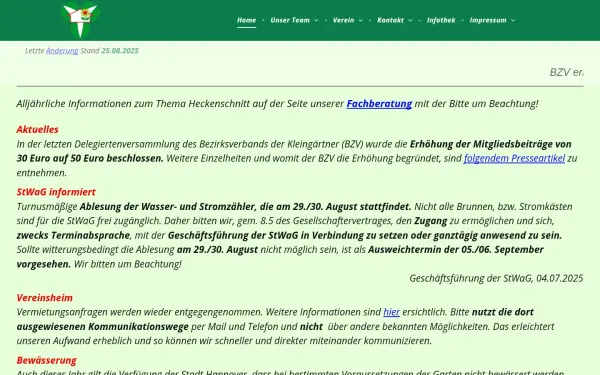Click the Vereinsheim heading
Image resolution: width=600 pixels, height=375 pixels.
[x=44, y=298]
